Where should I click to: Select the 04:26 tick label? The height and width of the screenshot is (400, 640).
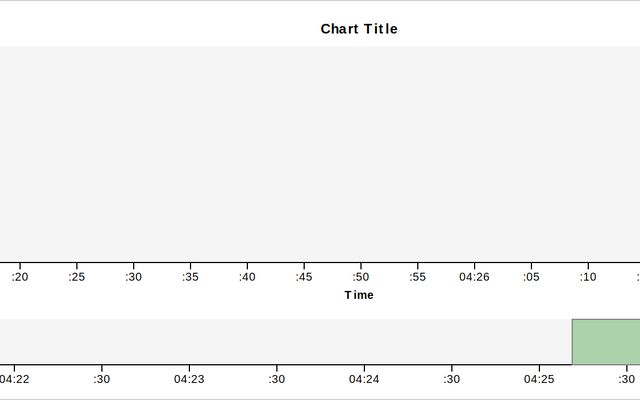coord(474,277)
